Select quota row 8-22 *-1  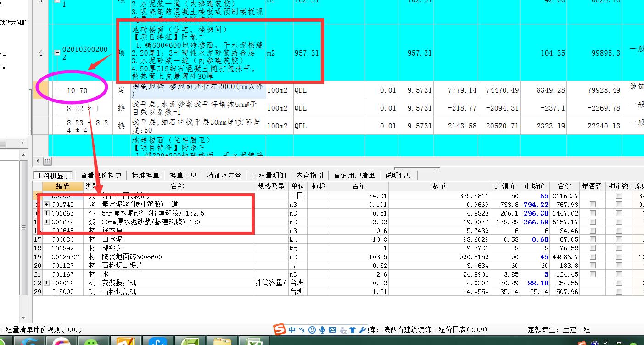point(83,108)
